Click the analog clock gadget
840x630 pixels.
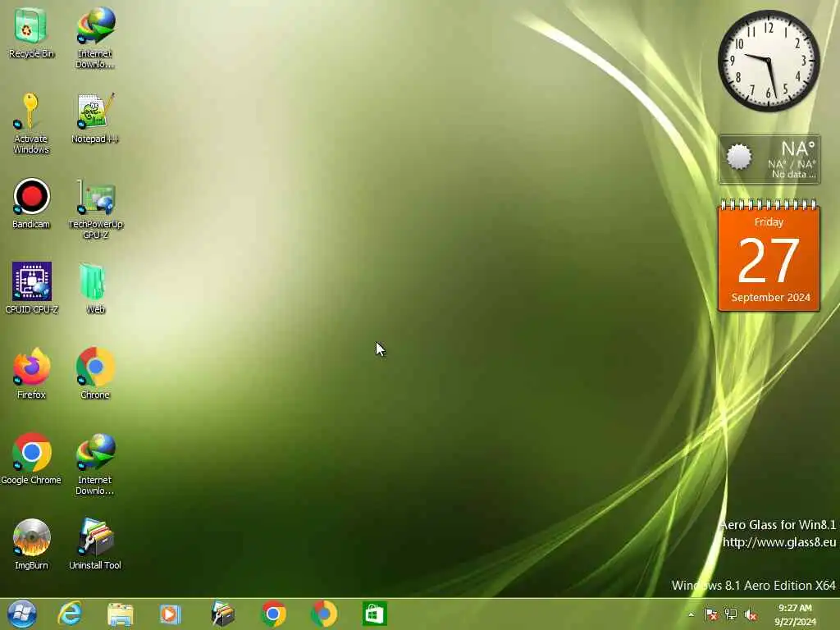(768, 61)
